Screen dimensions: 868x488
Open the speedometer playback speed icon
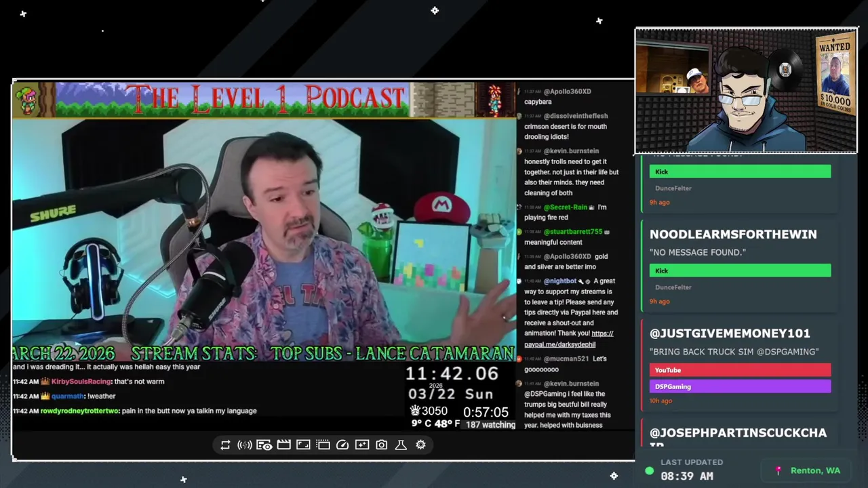(342, 445)
